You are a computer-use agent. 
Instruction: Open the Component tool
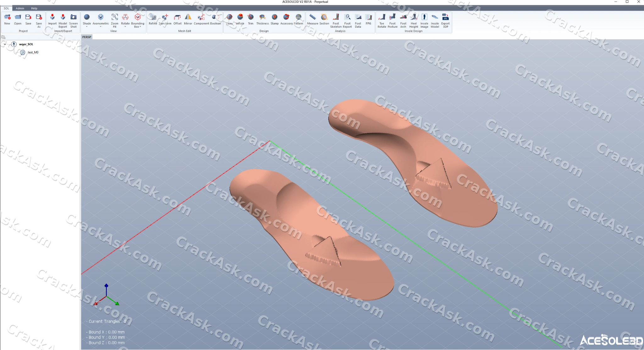pos(202,19)
